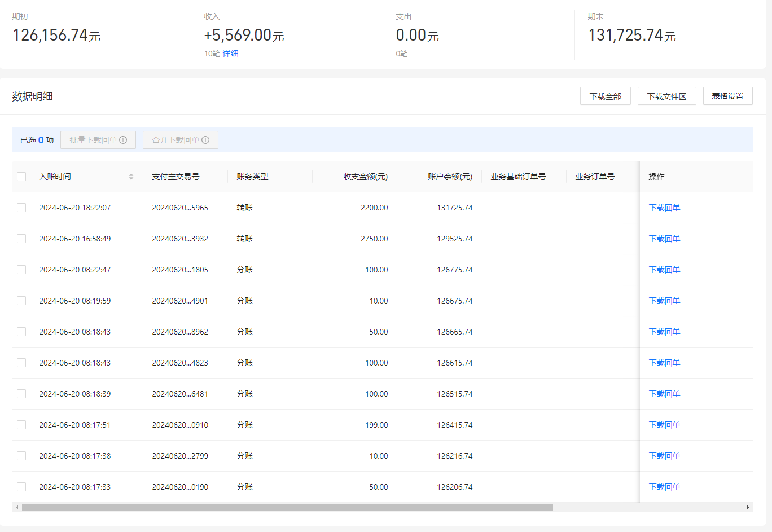772x532 pixels.
Task: Check the row dated 2024-06-20 16:58:49
Action: 21,239
